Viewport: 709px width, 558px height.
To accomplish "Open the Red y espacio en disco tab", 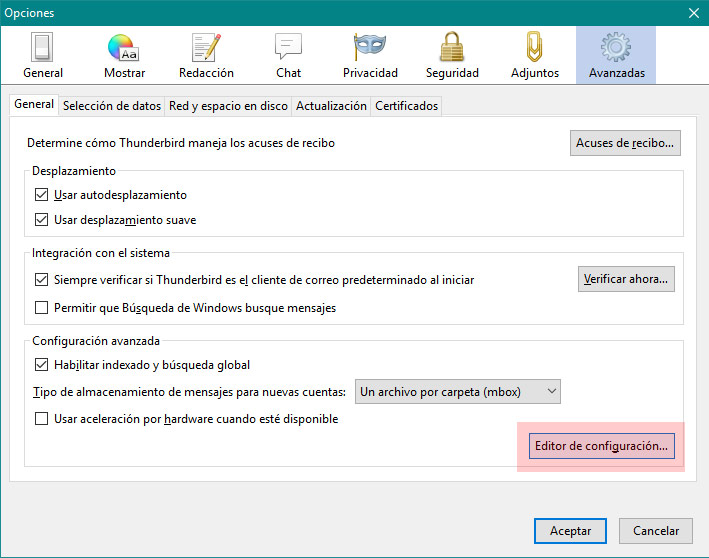I will coord(228,106).
